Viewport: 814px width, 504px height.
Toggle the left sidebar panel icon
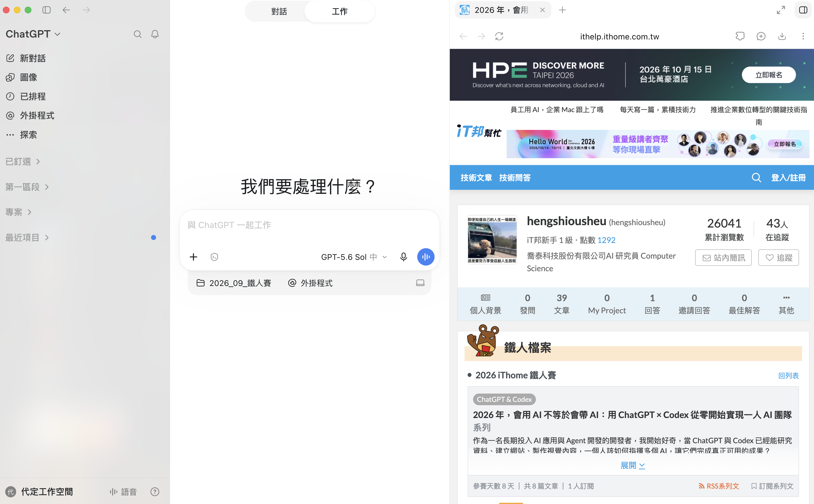pos(46,10)
